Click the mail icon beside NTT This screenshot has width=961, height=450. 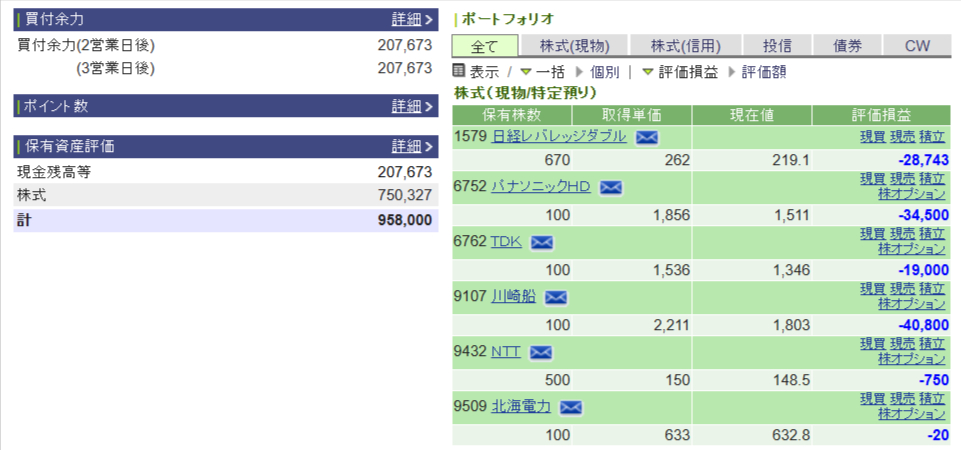541,353
